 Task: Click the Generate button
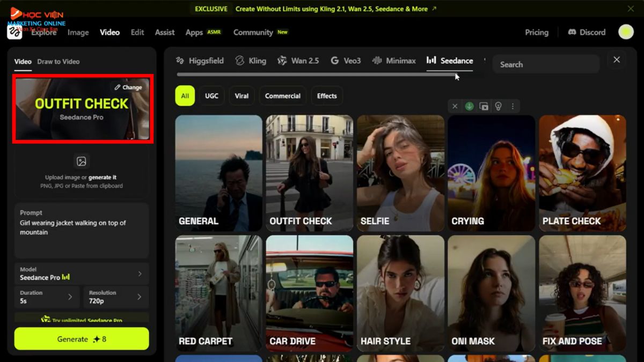coord(82,339)
